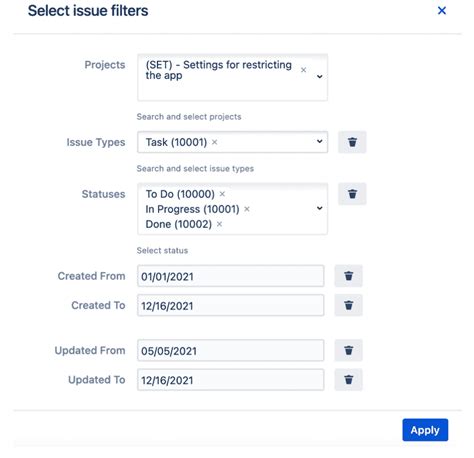Edit the Updated From date field
This screenshot has height=458, width=474.
pos(230,350)
